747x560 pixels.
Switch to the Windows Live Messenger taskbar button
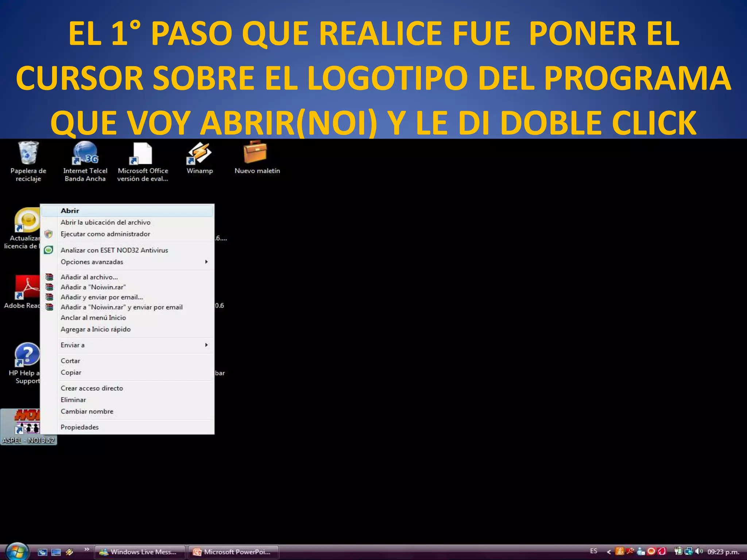click(140, 552)
